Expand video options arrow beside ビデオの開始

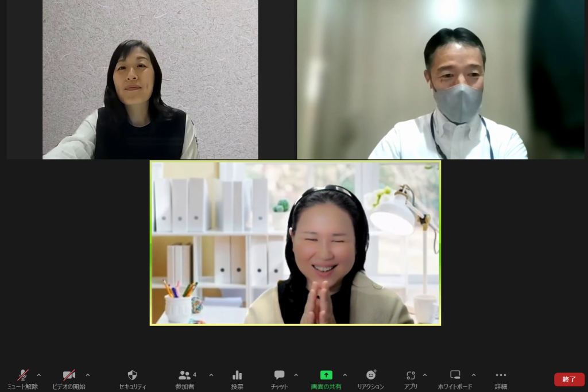[x=88, y=375]
